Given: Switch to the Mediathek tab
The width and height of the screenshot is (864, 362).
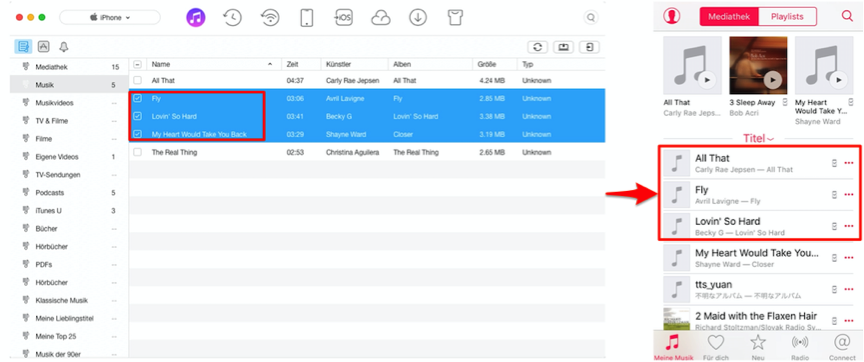Looking at the screenshot, I should (729, 17).
